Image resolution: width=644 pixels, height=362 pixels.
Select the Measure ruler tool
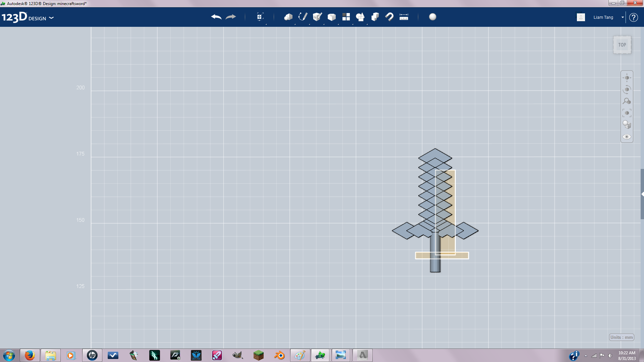tap(404, 17)
